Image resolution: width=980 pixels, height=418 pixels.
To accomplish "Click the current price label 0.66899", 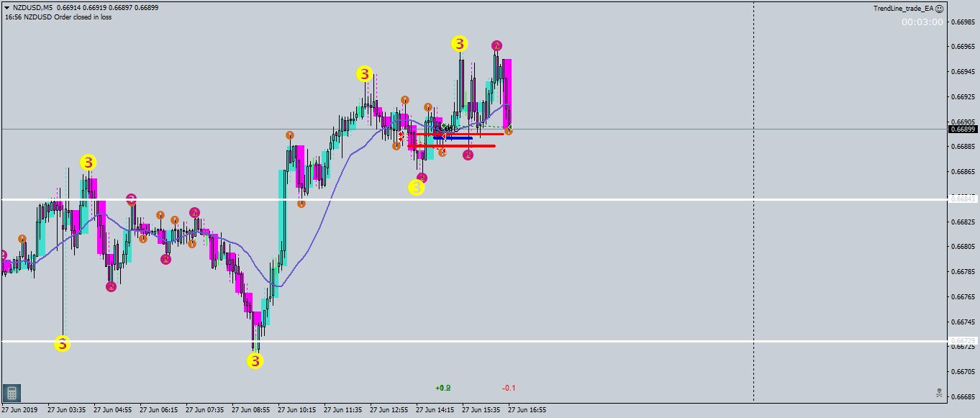I will click(963, 130).
